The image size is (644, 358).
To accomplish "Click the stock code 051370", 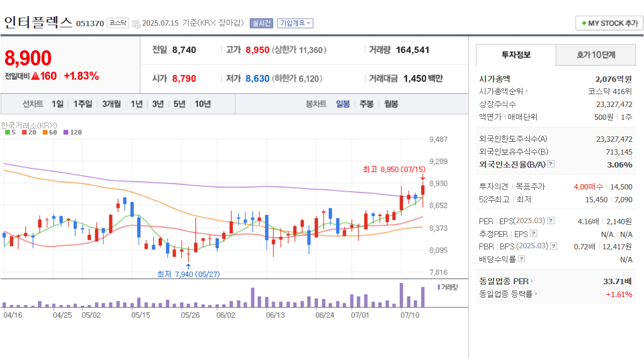I will click(90, 24).
